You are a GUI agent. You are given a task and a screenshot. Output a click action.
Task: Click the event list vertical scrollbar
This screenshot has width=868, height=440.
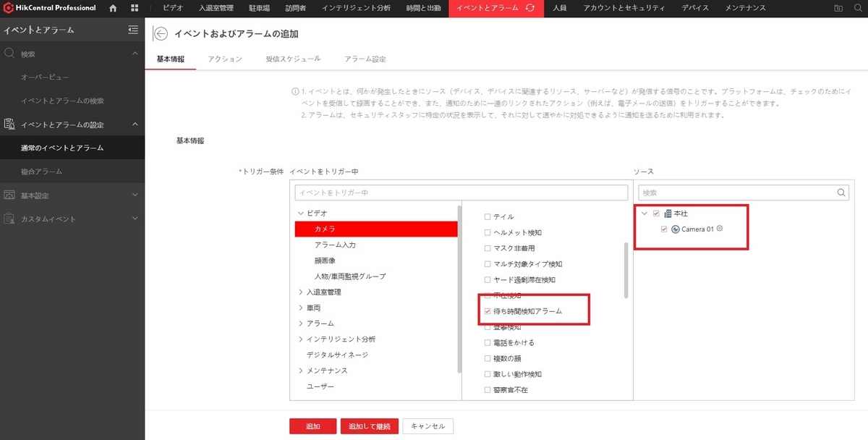(x=626, y=270)
